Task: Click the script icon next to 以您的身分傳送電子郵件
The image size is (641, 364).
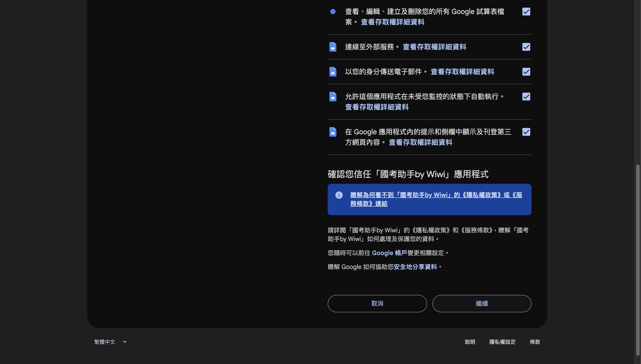Action: 333,72
